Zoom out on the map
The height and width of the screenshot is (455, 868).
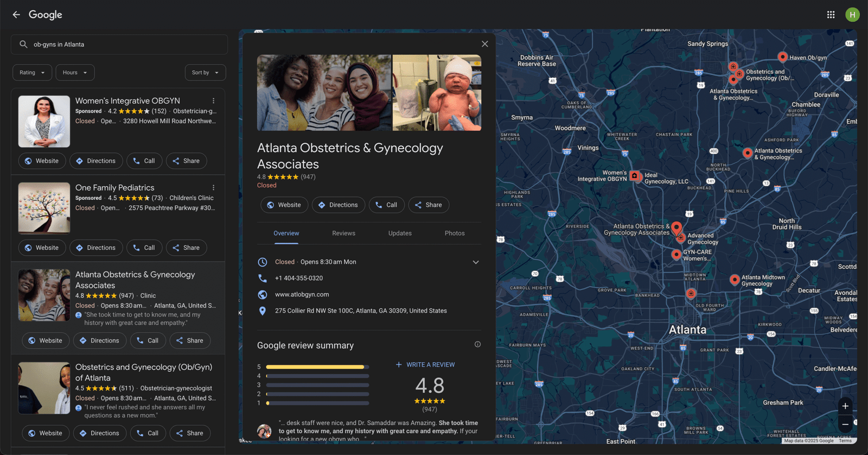click(845, 425)
